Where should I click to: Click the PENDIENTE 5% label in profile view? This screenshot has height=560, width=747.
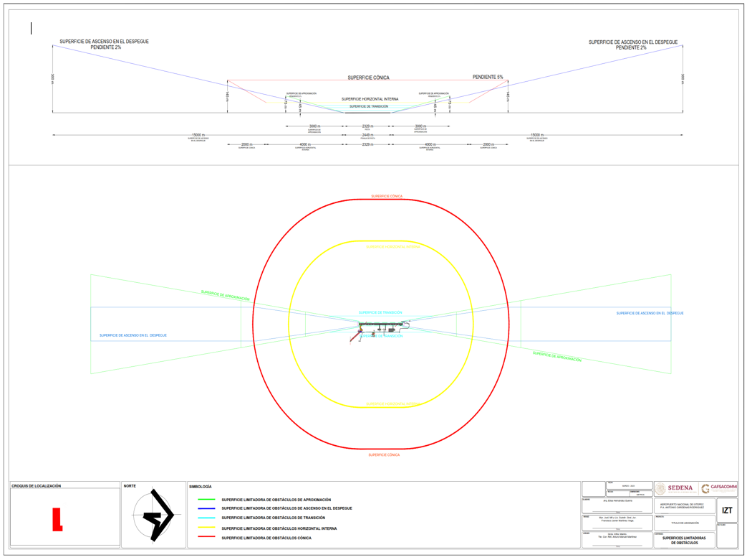tap(488, 77)
